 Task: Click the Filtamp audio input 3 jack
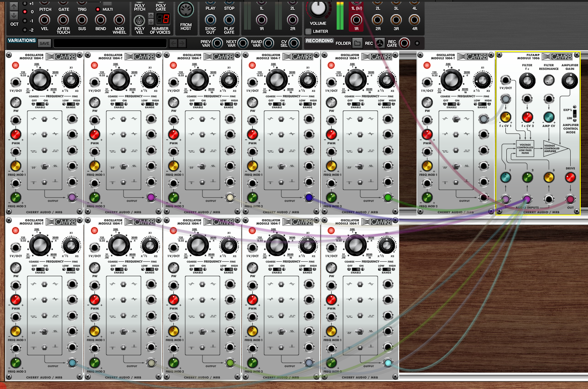(549, 199)
